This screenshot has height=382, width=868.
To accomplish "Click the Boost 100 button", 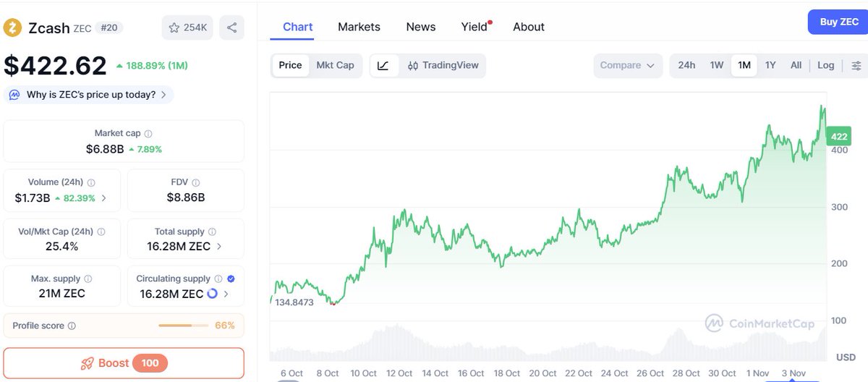I will (124, 362).
